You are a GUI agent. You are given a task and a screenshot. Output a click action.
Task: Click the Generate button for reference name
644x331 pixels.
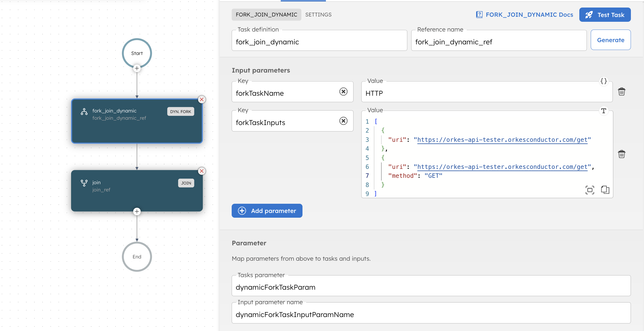coord(611,40)
